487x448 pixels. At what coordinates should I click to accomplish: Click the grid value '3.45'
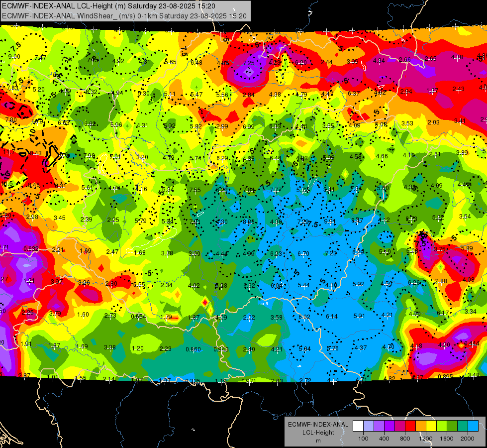[x=59, y=218]
